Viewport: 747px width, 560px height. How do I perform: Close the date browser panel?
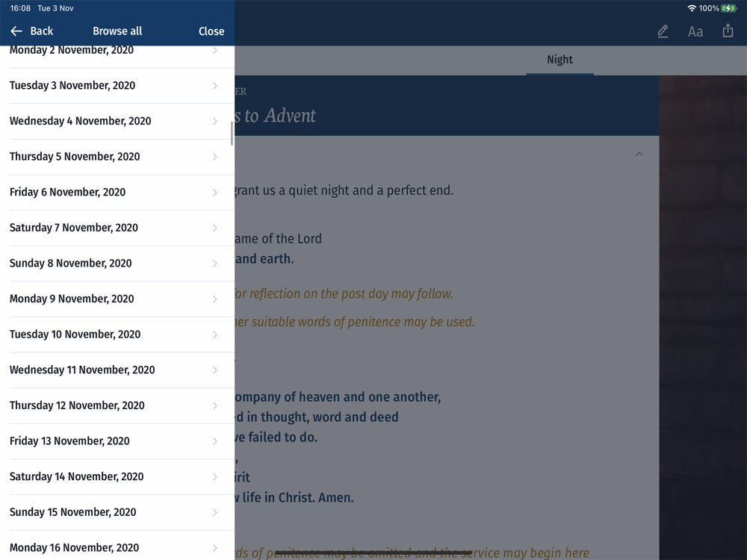tap(211, 31)
